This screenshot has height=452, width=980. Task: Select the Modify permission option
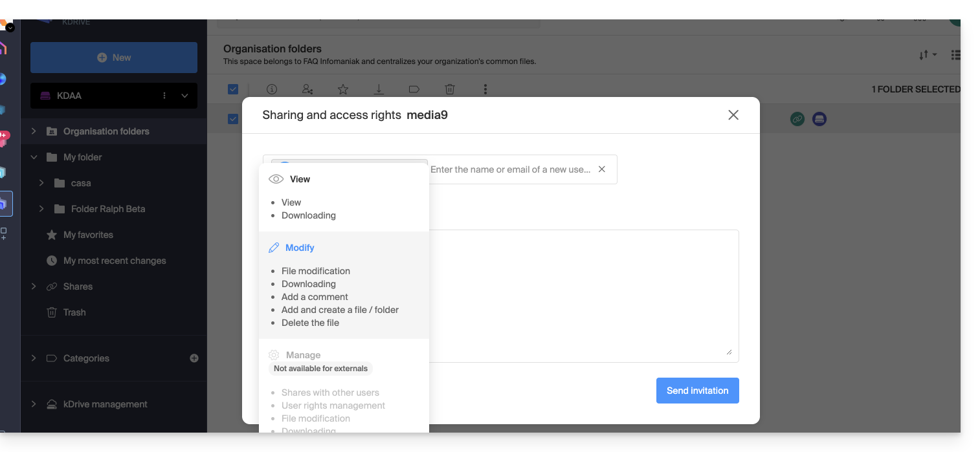click(x=299, y=248)
